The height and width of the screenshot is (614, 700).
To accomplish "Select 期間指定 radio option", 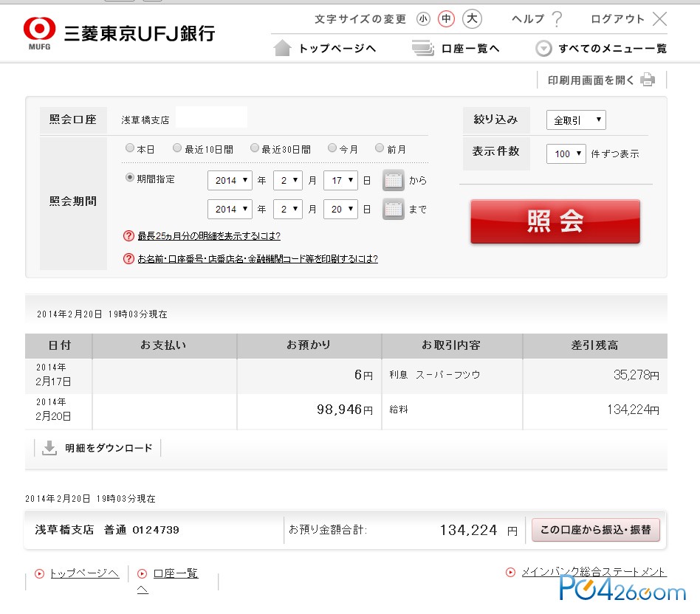I will pyautogui.click(x=130, y=178).
